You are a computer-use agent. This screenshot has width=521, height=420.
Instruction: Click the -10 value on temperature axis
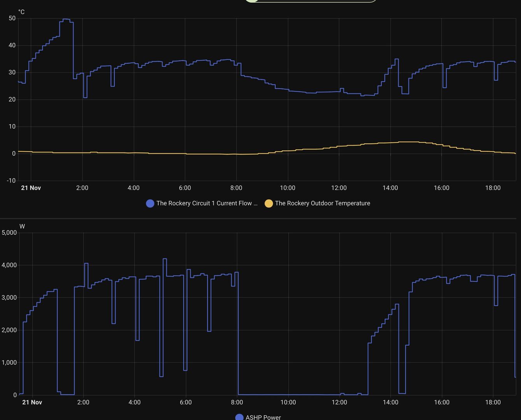(11, 181)
